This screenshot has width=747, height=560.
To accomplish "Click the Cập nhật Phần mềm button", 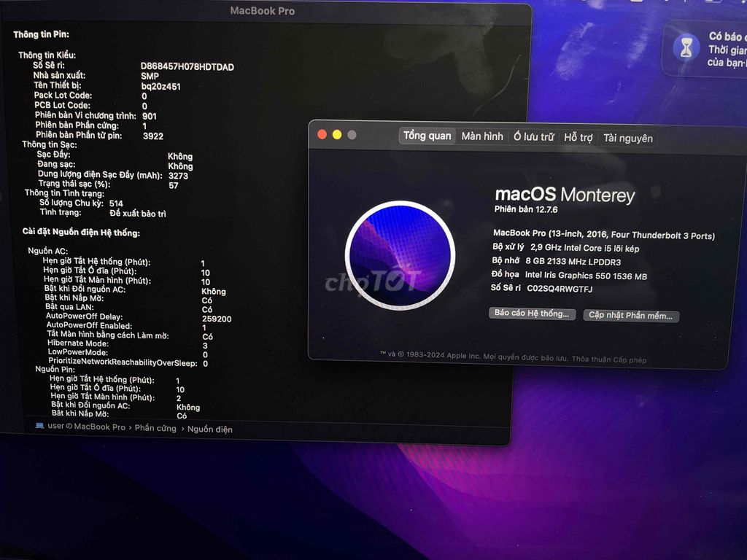I will pos(631,316).
